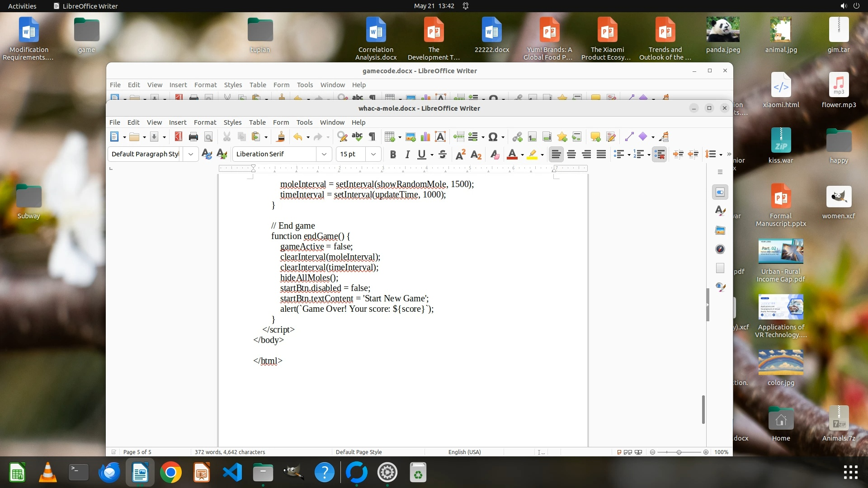The image size is (868, 488).
Task: Expand the font size dropdown
Action: click(x=373, y=154)
